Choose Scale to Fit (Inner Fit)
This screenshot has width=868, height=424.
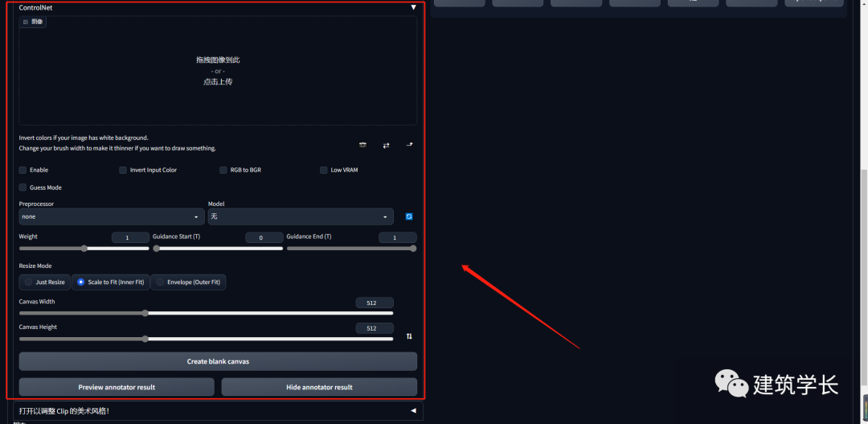tap(111, 282)
